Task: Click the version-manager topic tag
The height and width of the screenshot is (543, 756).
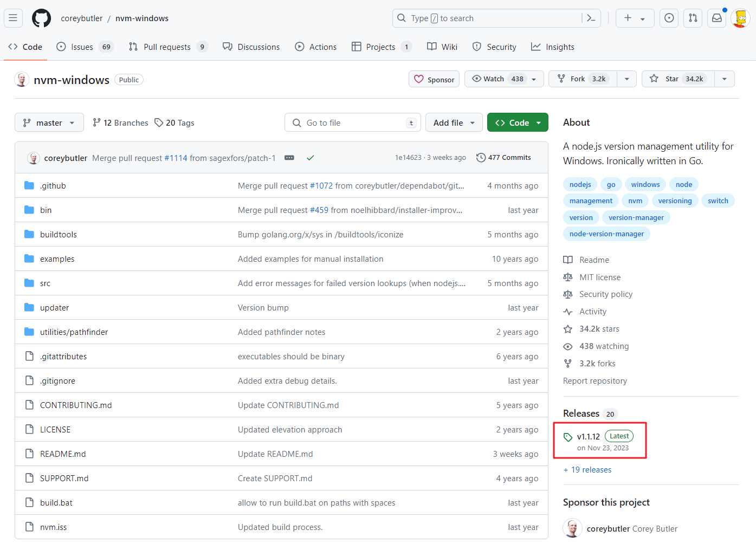Action: [636, 217]
